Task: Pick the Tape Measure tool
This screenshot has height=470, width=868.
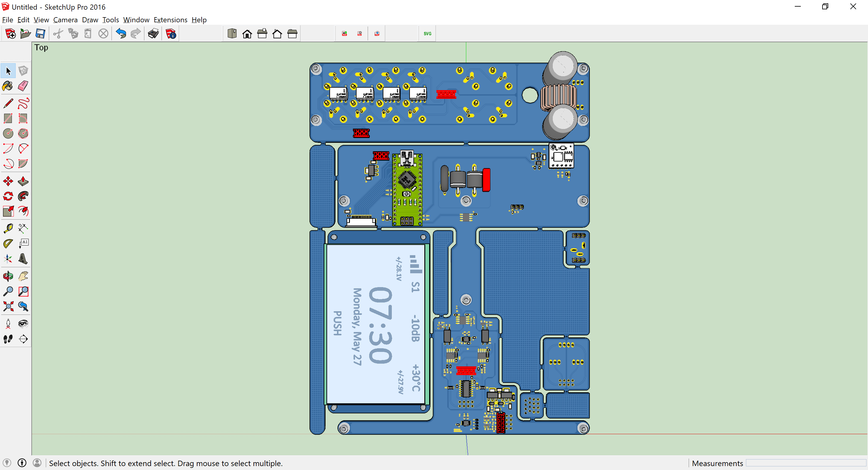Action: 8,228
